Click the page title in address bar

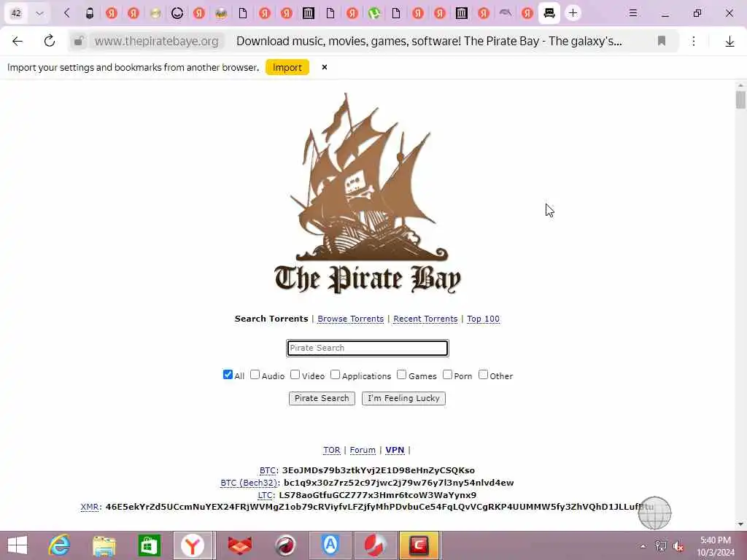pos(429,42)
